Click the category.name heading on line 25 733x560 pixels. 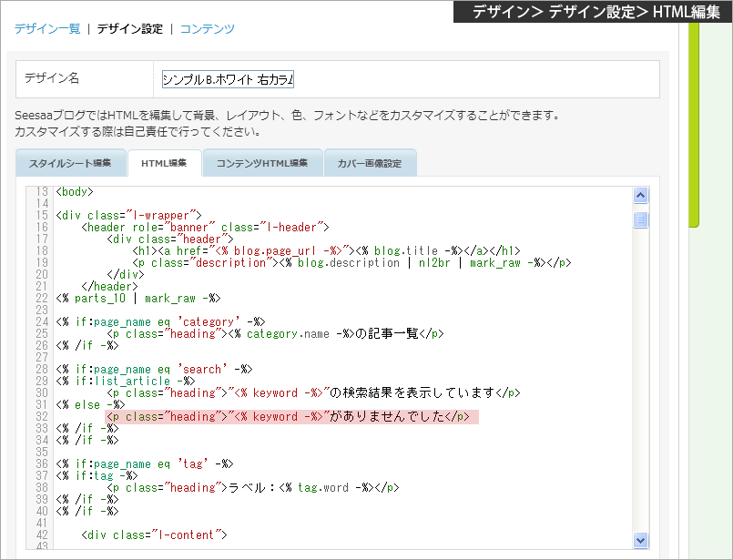click(275, 334)
